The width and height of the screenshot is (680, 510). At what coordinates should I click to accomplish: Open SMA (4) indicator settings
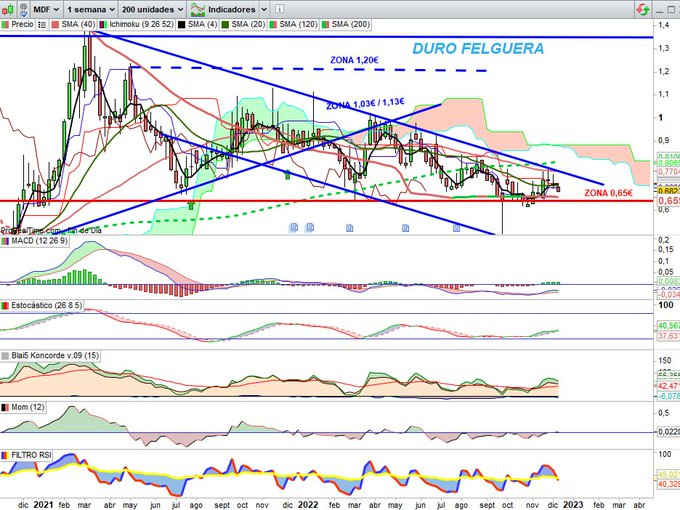pos(203,24)
